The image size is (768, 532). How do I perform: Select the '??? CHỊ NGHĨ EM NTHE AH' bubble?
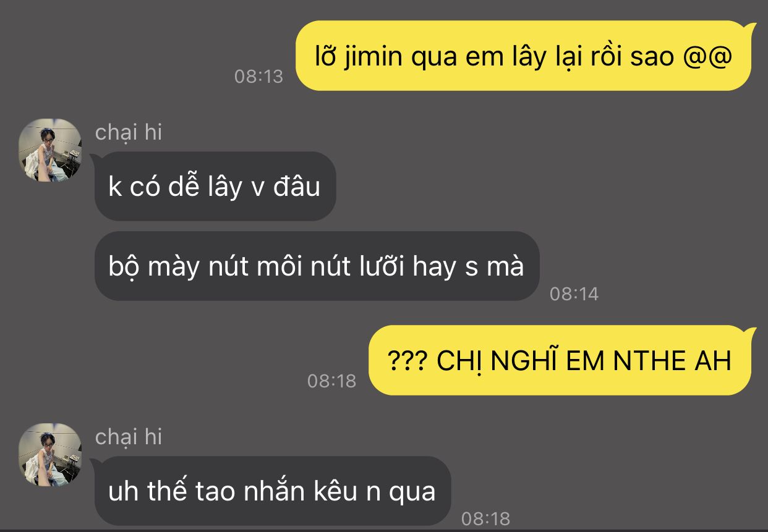(562, 360)
